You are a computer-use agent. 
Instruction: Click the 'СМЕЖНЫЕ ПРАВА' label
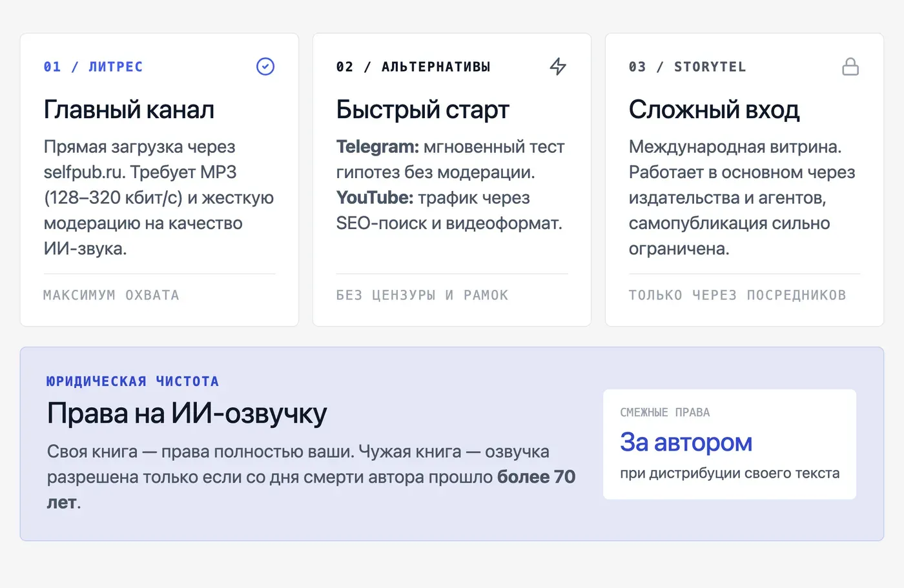[664, 412]
